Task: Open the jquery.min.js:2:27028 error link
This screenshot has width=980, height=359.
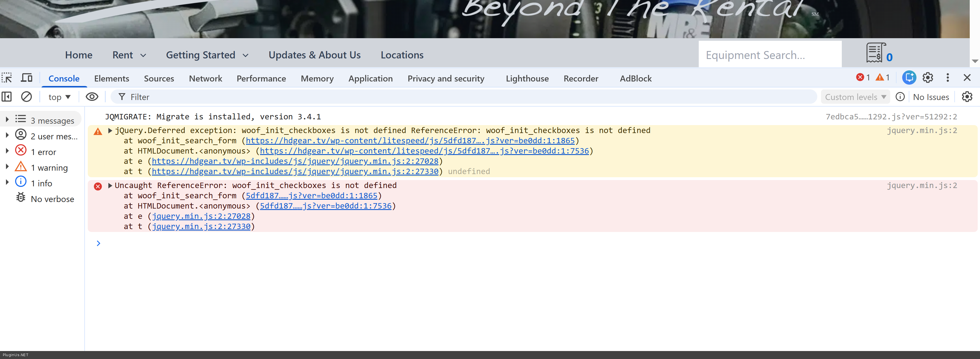Action: click(201, 216)
